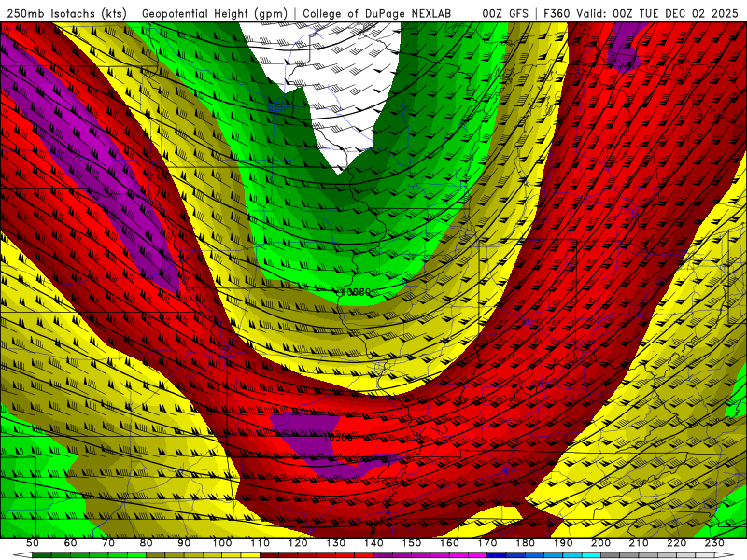Click the '100' color bar label
Viewport: 747px width, 560px height.
(222, 543)
